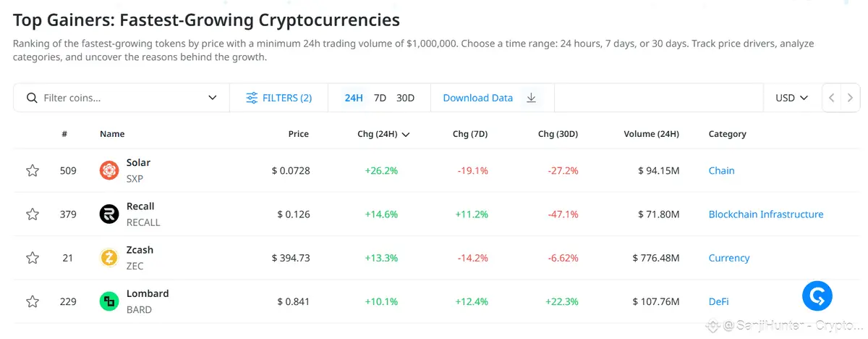Add Zcash to favorites with star
The width and height of the screenshot is (868, 339).
coord(33,258)
